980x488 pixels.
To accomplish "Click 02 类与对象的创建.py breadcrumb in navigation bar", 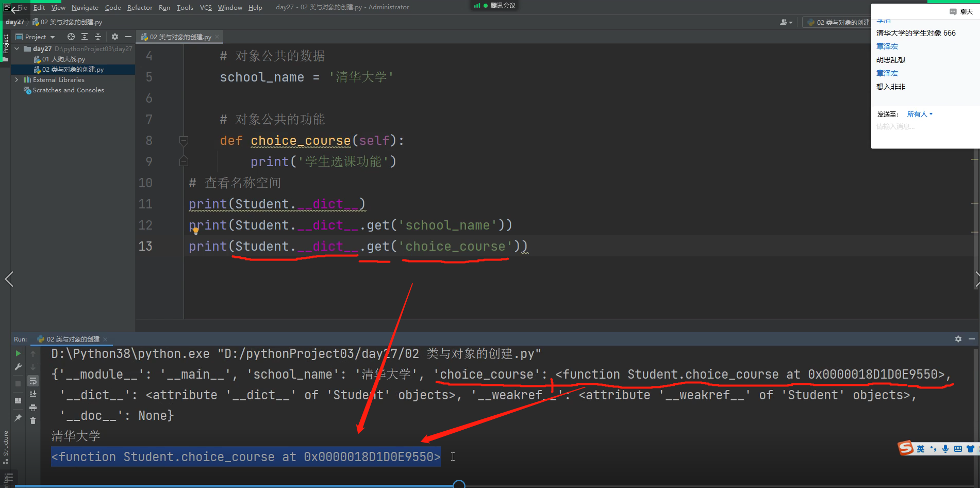I will (x=67, y=22).
